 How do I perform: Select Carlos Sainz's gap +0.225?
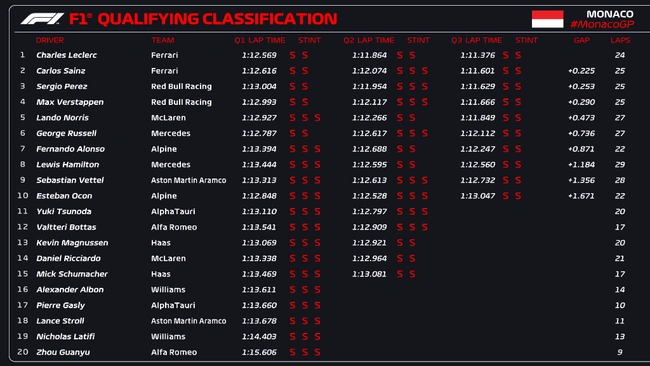tap(581, 71)
